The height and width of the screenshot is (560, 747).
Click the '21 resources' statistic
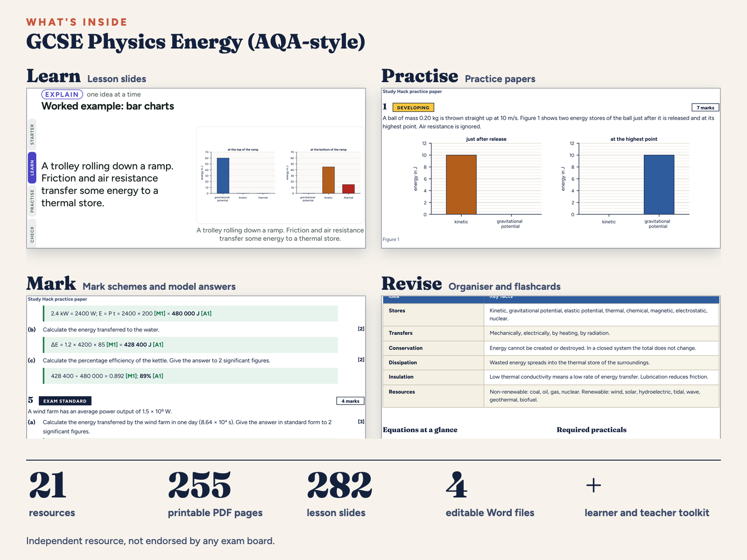pyautogui.click(x=52, y=495)
